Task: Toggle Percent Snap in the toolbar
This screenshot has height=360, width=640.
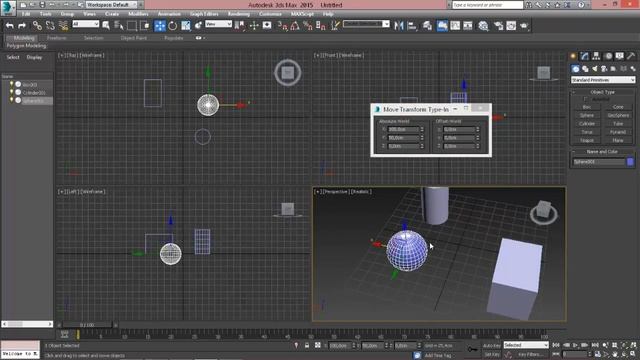Action: coord(308,26)
